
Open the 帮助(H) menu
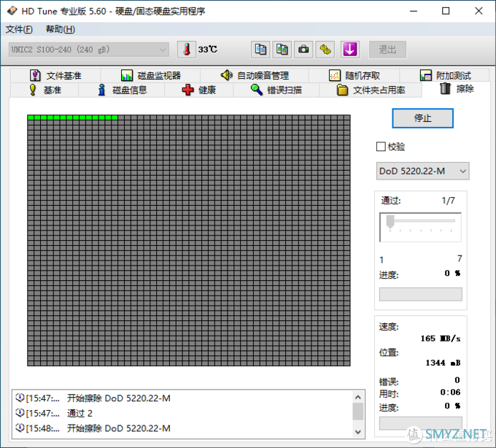pyautogui.click(x=60, y=29)
